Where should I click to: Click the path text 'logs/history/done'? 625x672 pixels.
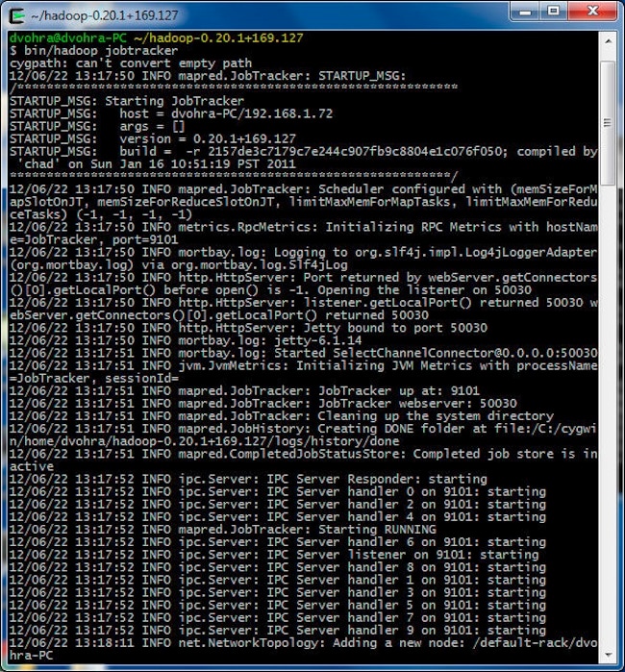click(x=337, y=441)
